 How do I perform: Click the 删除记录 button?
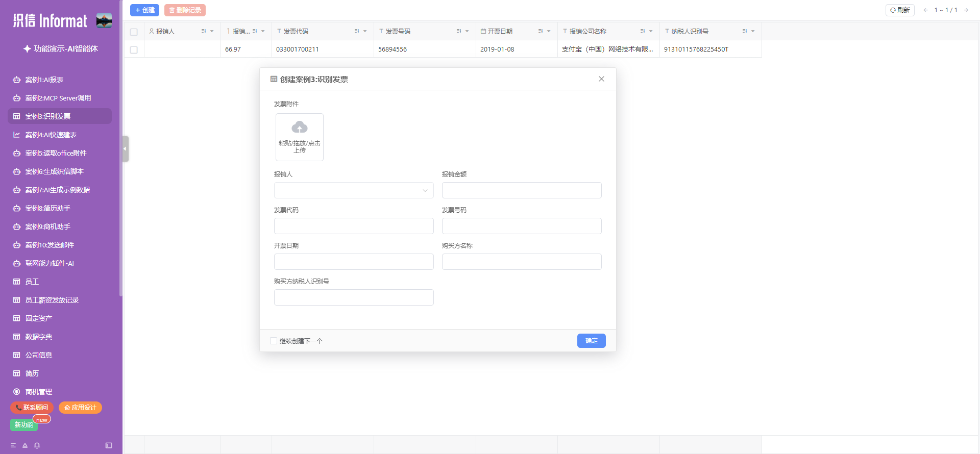[x=185, y=10]
